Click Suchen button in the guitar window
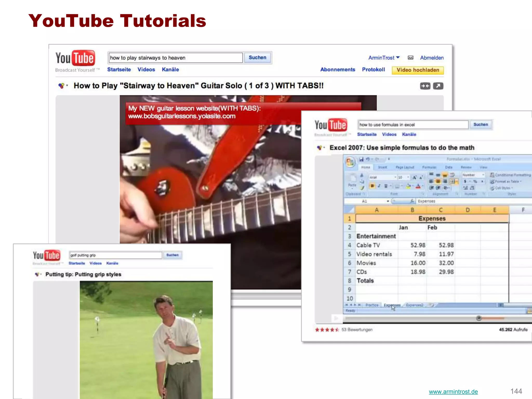Viewport: 532px width, 399px height. 257,57
